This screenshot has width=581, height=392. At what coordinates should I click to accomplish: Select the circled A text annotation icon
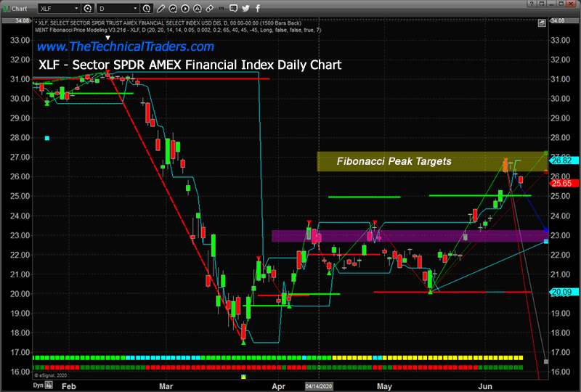[x=198, y=9]
